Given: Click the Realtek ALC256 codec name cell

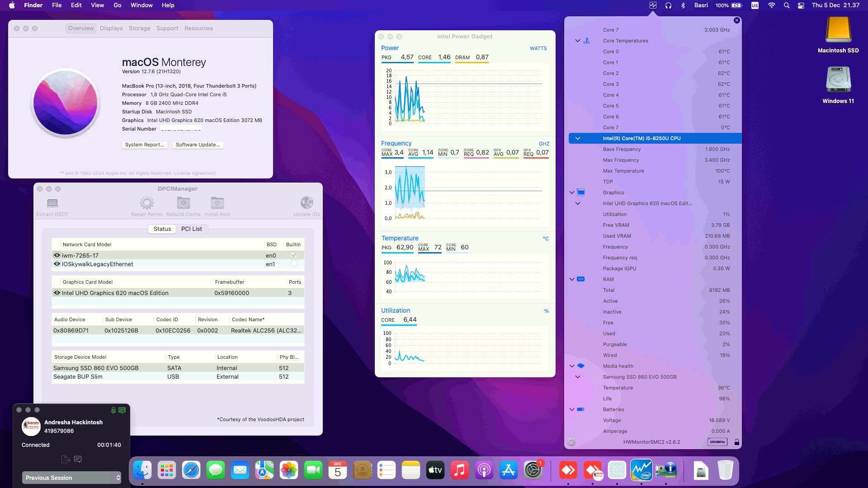Looking at the screenshot, I should (x=266, y=331).
